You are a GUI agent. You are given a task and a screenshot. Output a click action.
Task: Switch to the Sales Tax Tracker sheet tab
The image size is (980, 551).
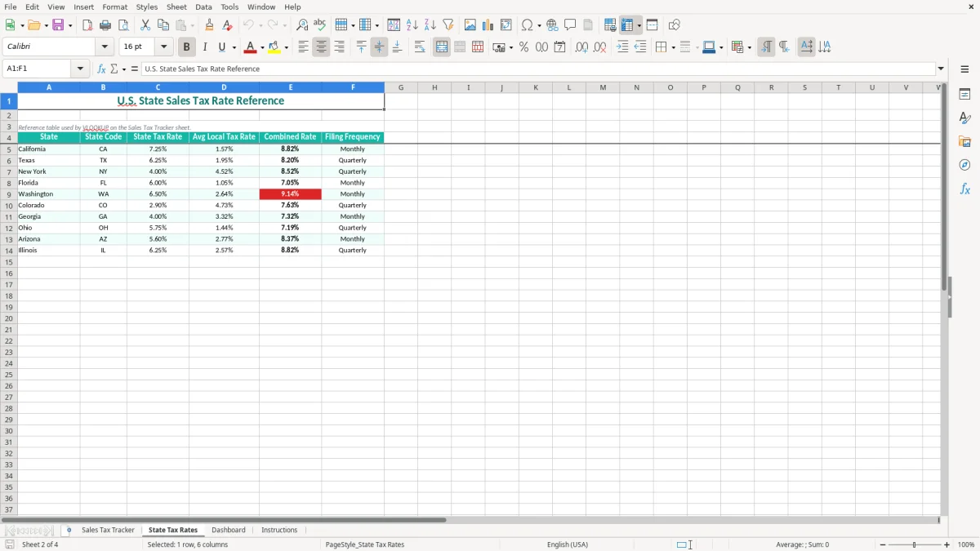pos(108,531)
